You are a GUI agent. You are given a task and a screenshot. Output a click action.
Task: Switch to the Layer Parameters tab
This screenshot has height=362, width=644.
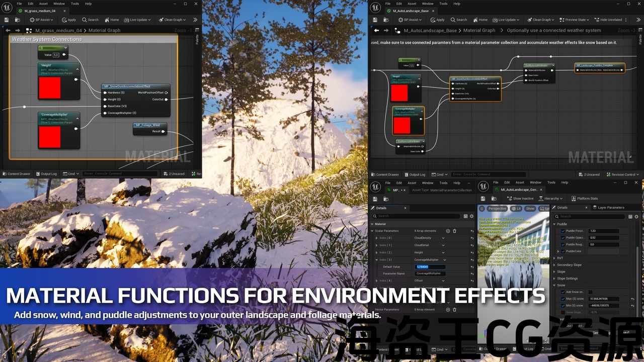(611, 207)
